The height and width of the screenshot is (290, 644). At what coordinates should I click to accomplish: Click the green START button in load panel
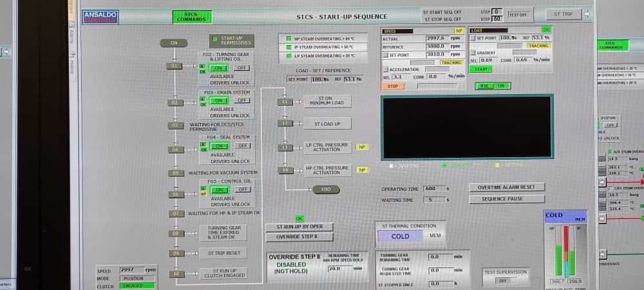pyautogui.click(x=480, y=70)
